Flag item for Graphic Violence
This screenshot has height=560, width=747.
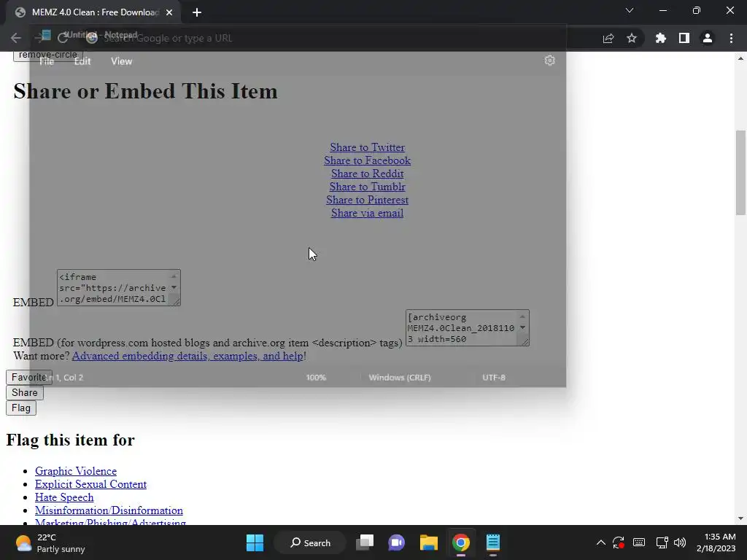[76, 471]
